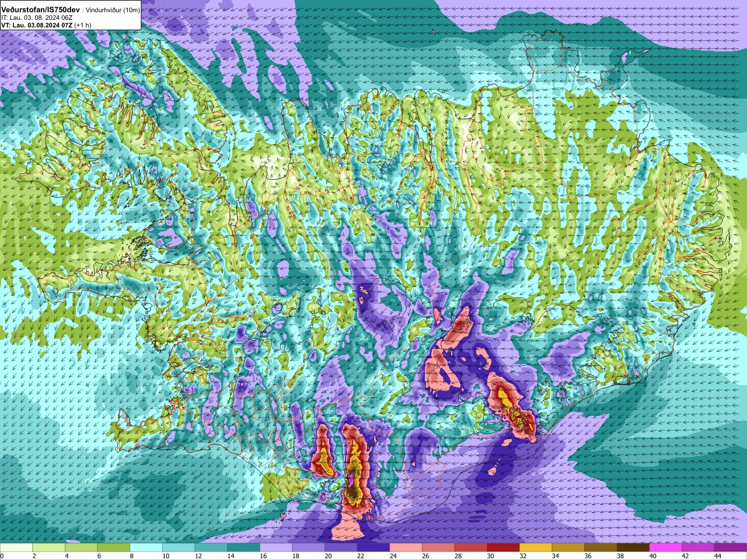
Task: Click the legend number 16
Action: point(263,556)
